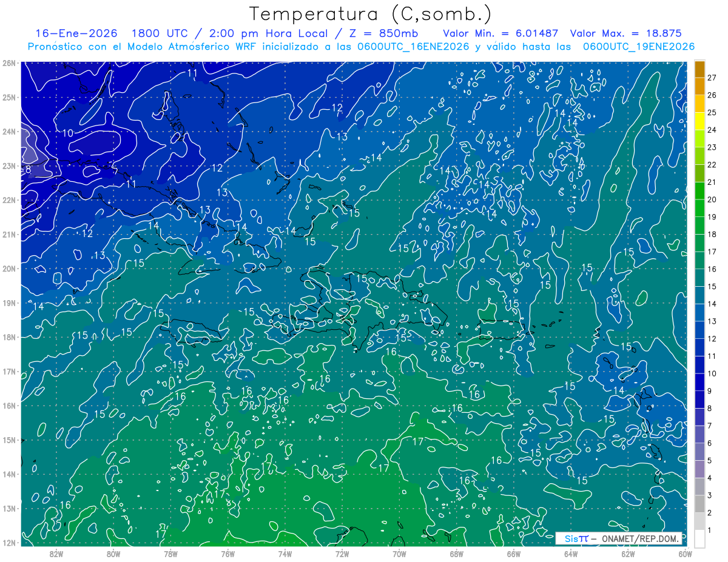Click the topmost brown swatch above label 27
This screenshot has height=562, width=728.
pos(700,69)
